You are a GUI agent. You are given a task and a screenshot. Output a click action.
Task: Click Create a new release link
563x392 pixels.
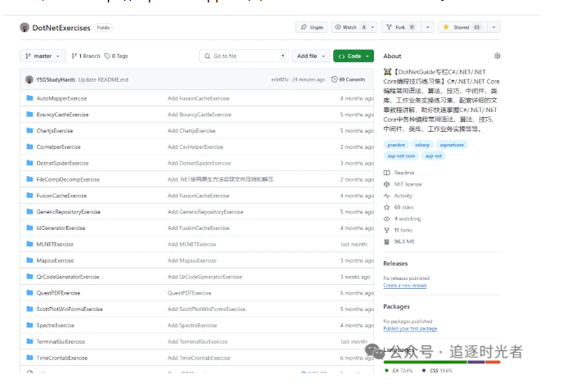[x=404, y=286]
